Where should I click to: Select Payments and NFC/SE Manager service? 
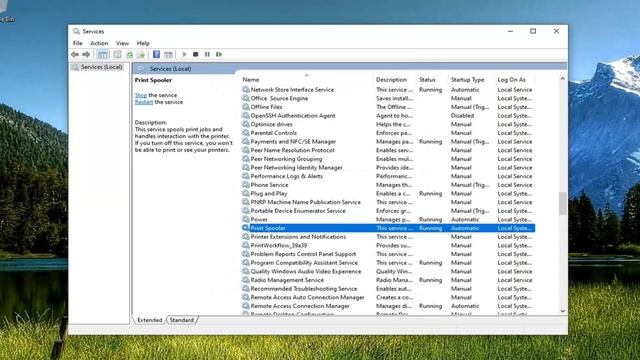click(x=388, y=142)
